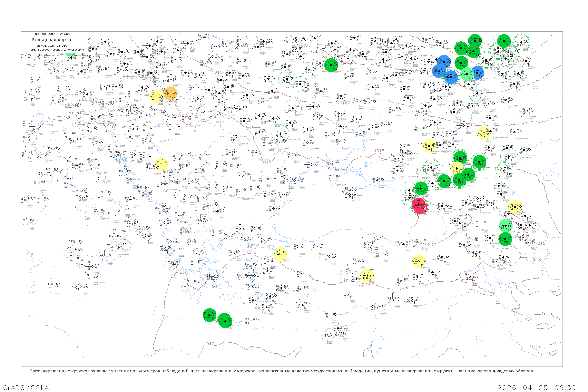Click the GrADS/COLA label at bottom left

(x=26, y=387)
